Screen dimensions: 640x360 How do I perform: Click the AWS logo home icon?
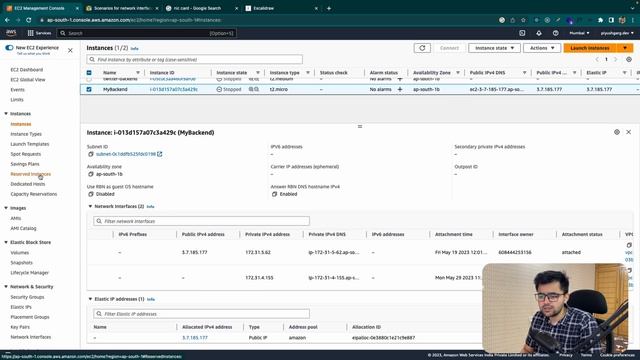pyautogui.click(x=11, y=33)
